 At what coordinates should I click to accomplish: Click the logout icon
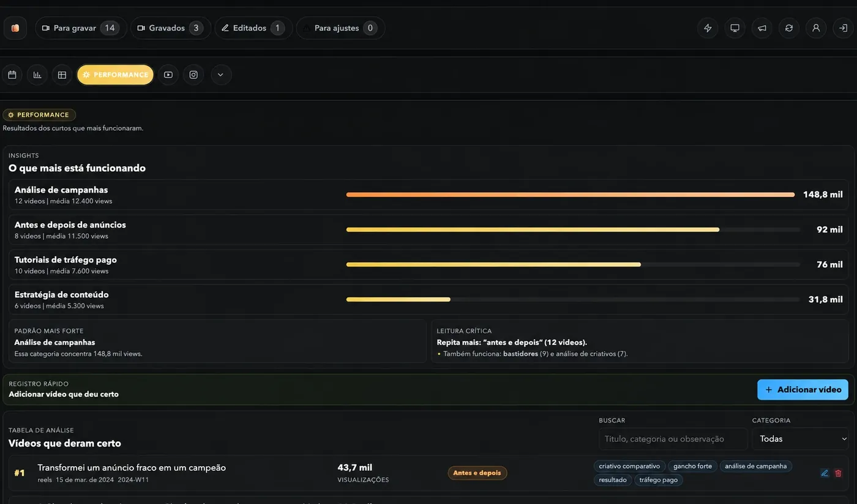843,28
